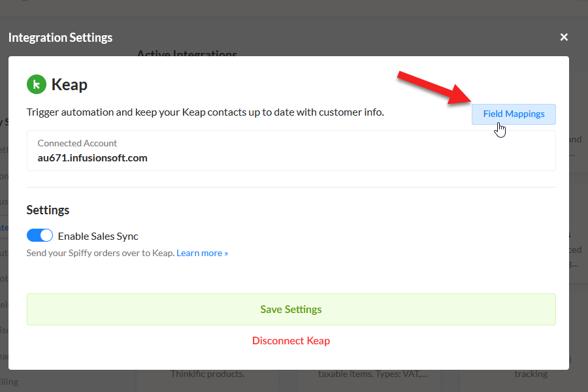The width and height of the screenshot is (588, 392).
Task: Toggle the Enable Sales Sync switch
Action: click(x=40, y=236)
